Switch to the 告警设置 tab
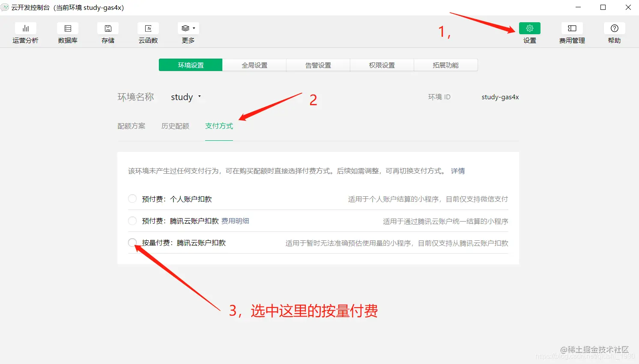This screenshot has height=364, width=639. click(x=318, y=65)
